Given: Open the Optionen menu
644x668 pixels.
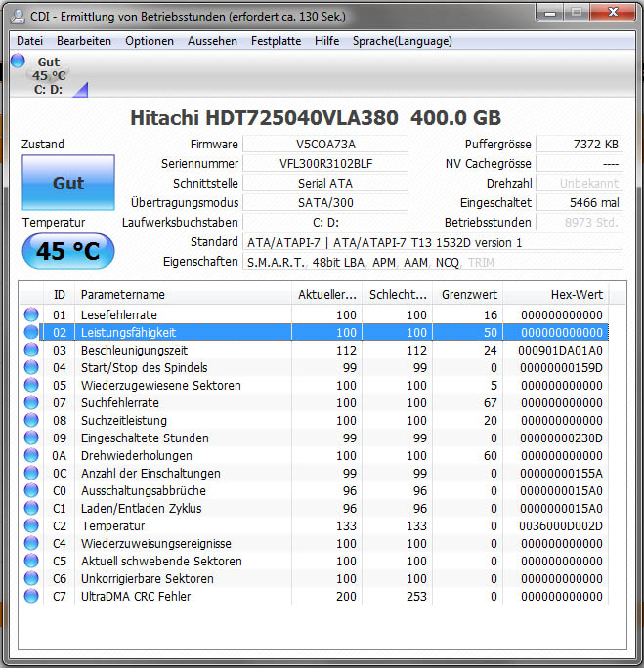Looking at the screenshot, I should pos(150,41).
